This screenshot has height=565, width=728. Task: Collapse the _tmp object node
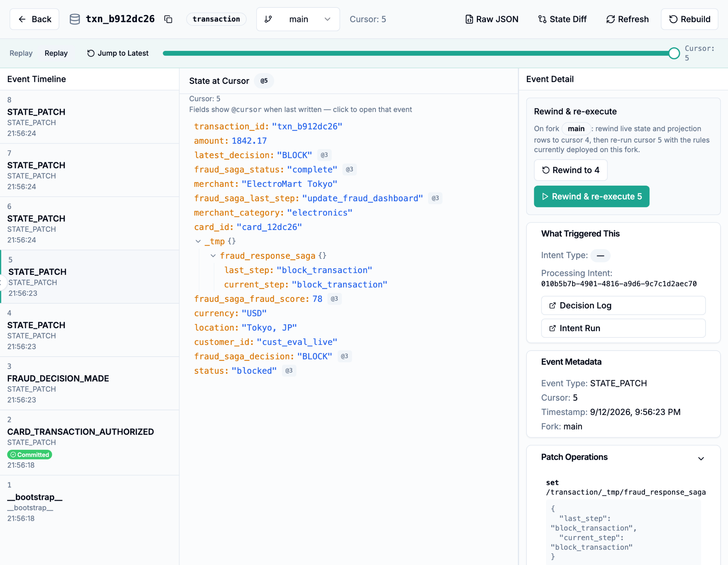[198, 241]
